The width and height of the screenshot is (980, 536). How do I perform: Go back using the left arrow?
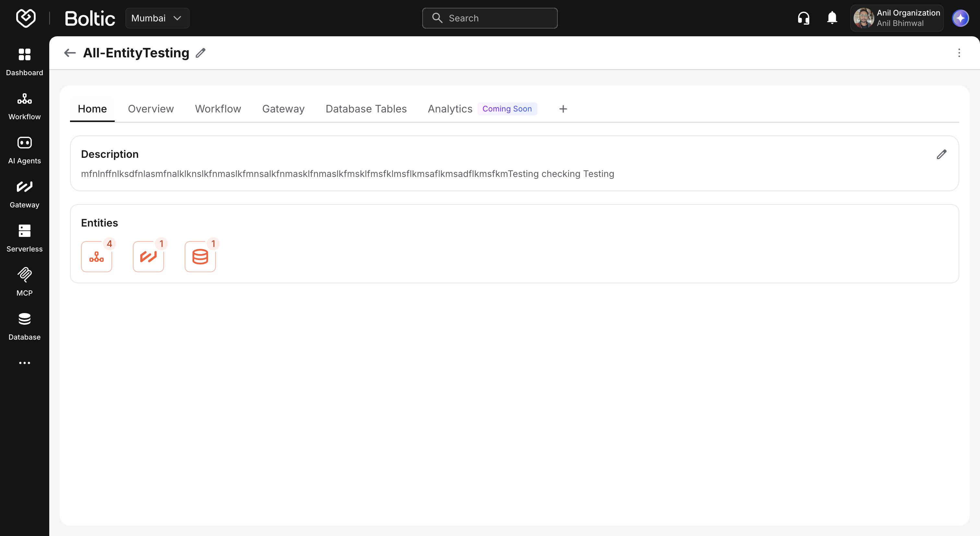(70, 53)
